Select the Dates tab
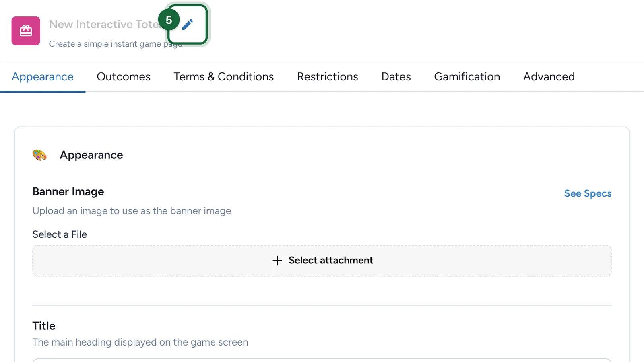Viewport: 644px width, 362px height. (396, 77)
